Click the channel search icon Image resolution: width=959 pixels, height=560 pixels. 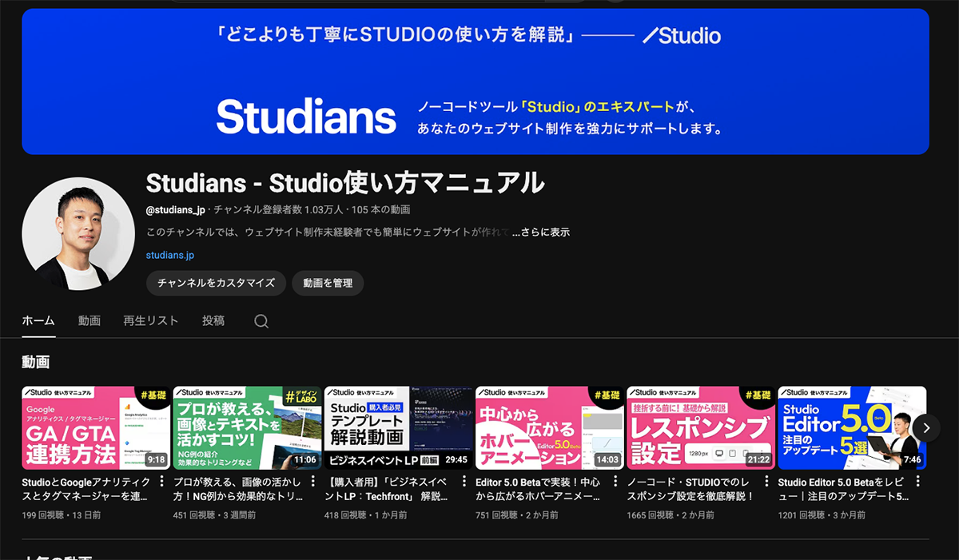[261, 320]
